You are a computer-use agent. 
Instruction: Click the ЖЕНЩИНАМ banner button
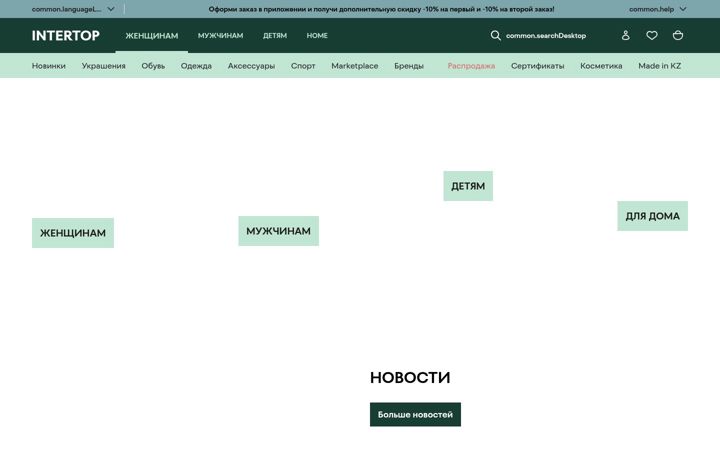(73, 233)
